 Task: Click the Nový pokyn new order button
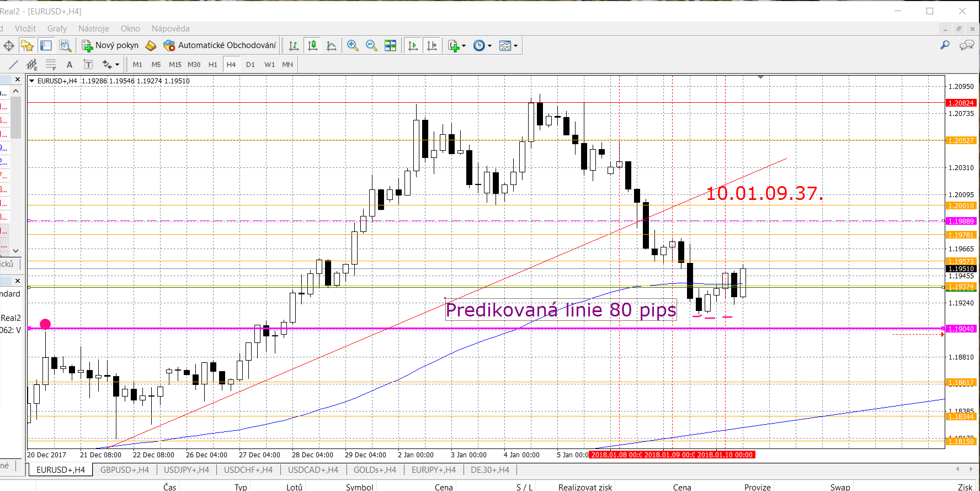[x=110, y=45]
